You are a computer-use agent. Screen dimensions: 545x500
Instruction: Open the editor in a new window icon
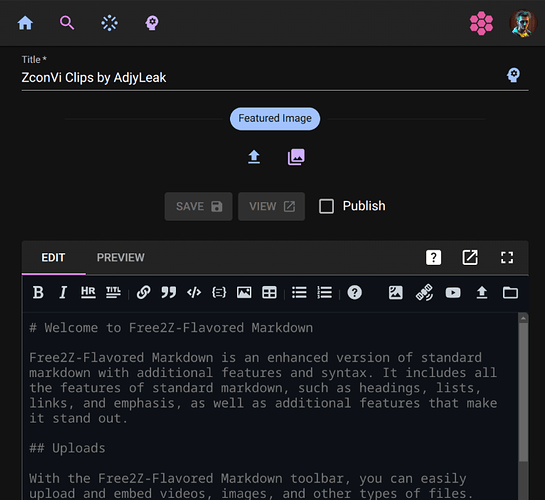470,257
